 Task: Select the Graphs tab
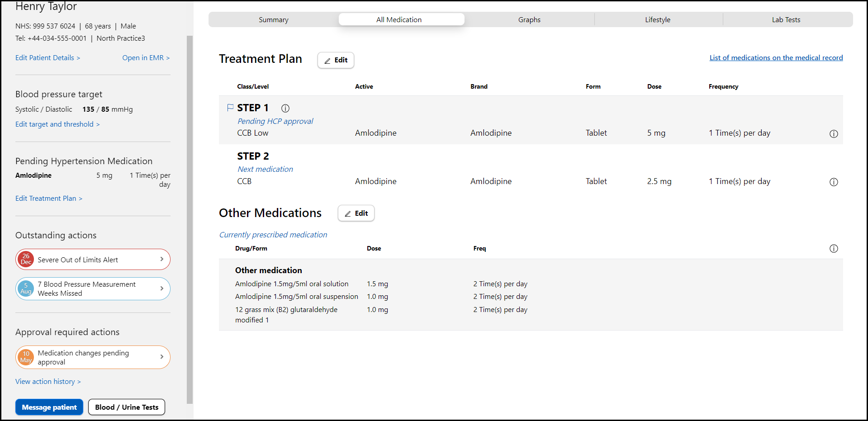[529, 20]
